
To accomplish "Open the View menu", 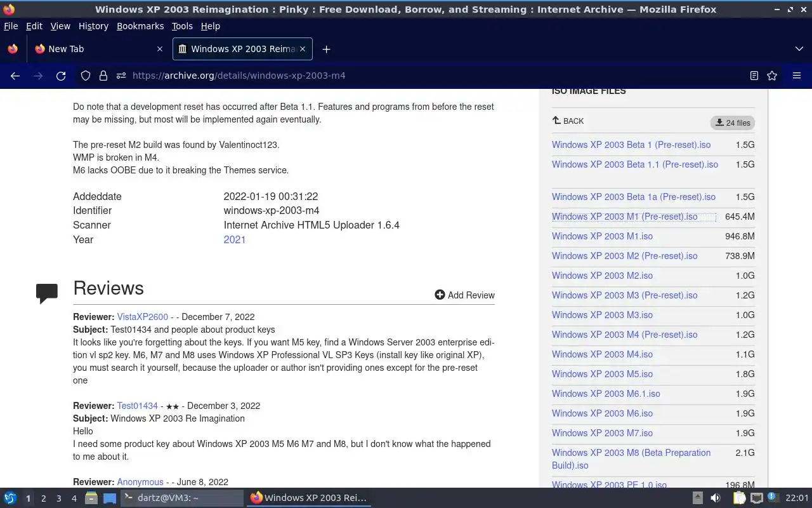I will [60, 26].
